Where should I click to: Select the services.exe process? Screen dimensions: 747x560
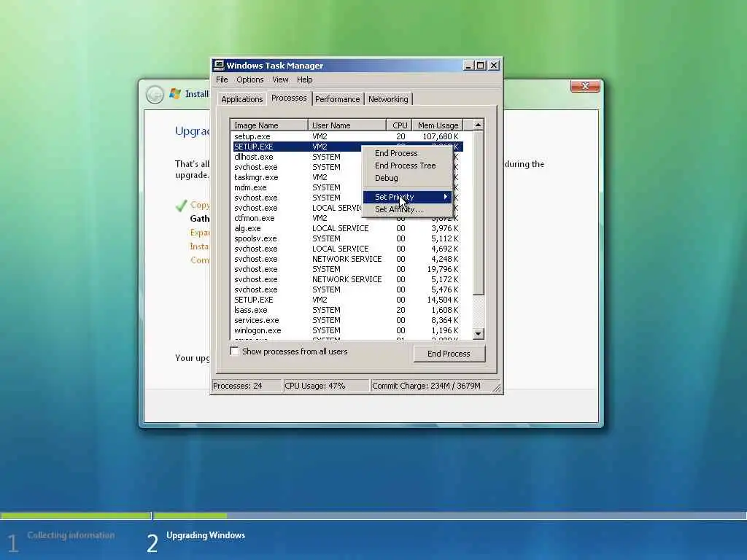tap(347, 320)
